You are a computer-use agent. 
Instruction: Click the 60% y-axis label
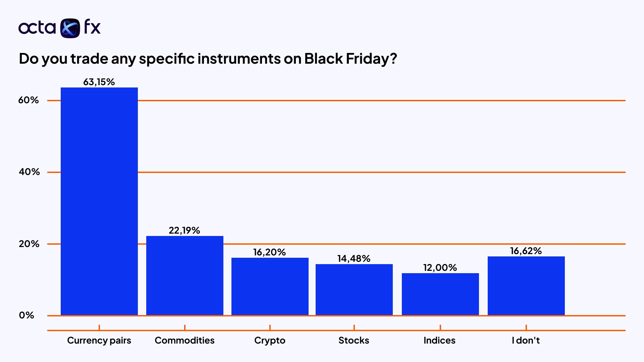(29, 100)
